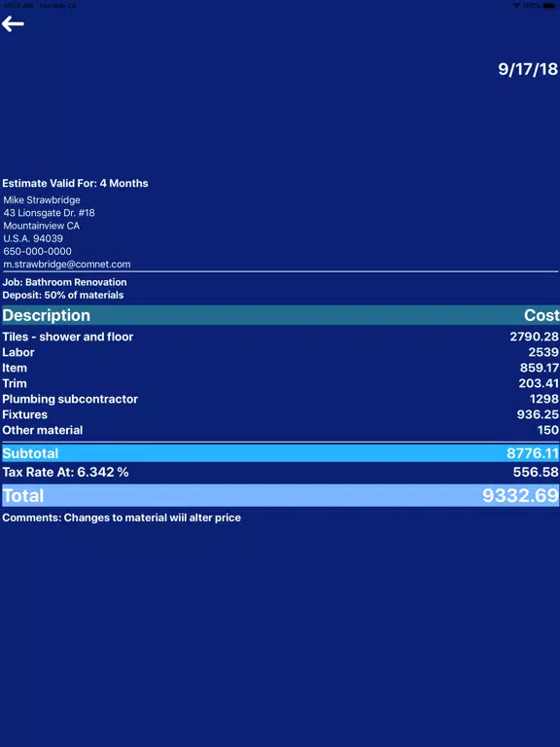Select the estimate date 9/17/18
Image resolution: width=560 pixels, height=747 pixels.
tap(528, 69)
